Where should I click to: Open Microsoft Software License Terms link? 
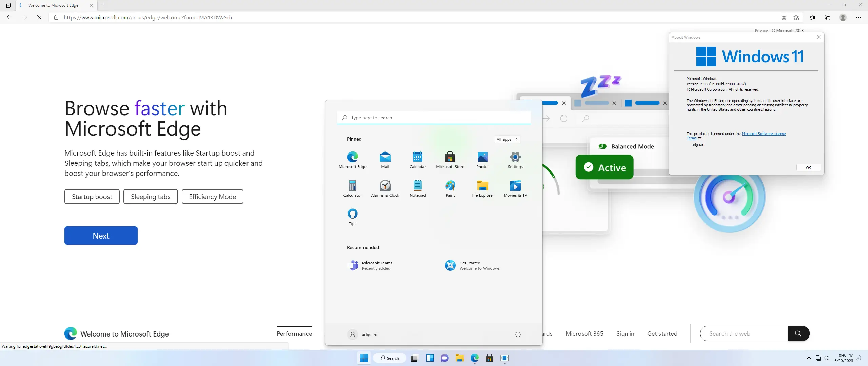[763, 134]
